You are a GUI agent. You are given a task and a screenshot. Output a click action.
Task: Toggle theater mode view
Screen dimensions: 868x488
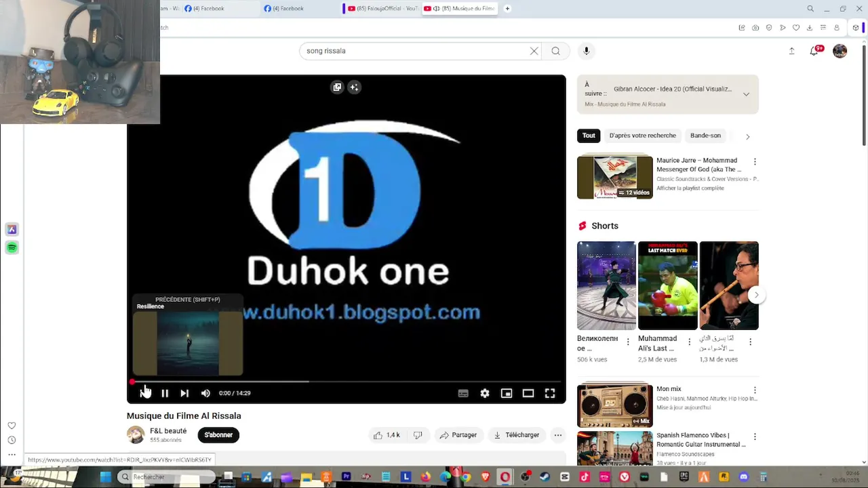(528, 393)
